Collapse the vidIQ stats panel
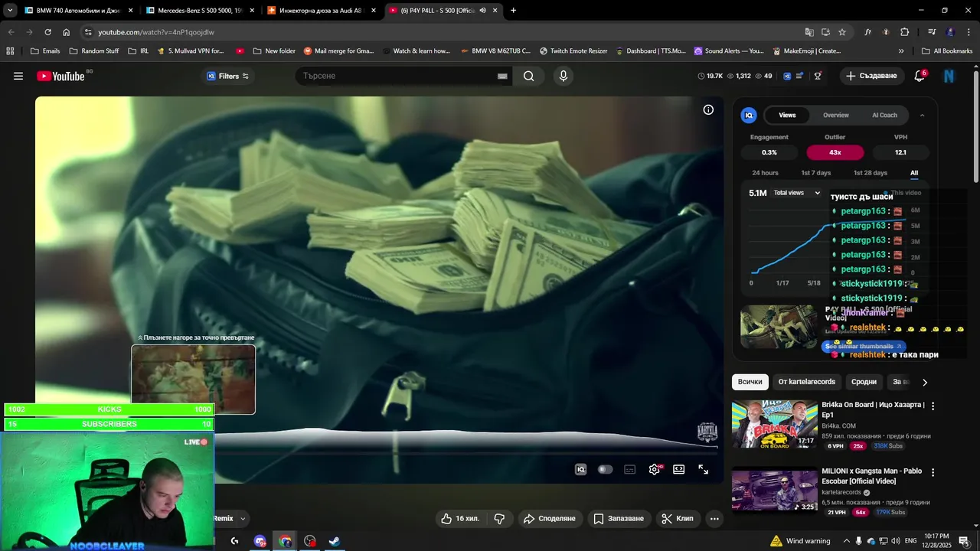Image resolution: width=980 pixels, height=551 pixels. 922,116
